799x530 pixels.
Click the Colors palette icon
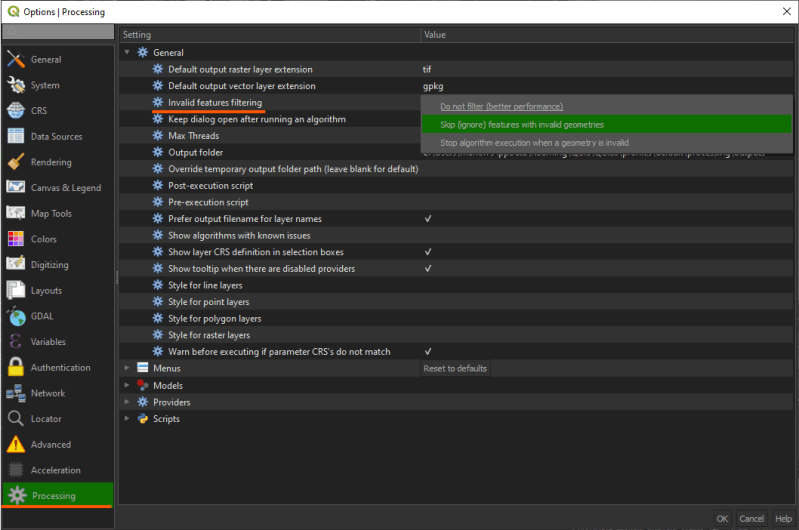[16, 239]
